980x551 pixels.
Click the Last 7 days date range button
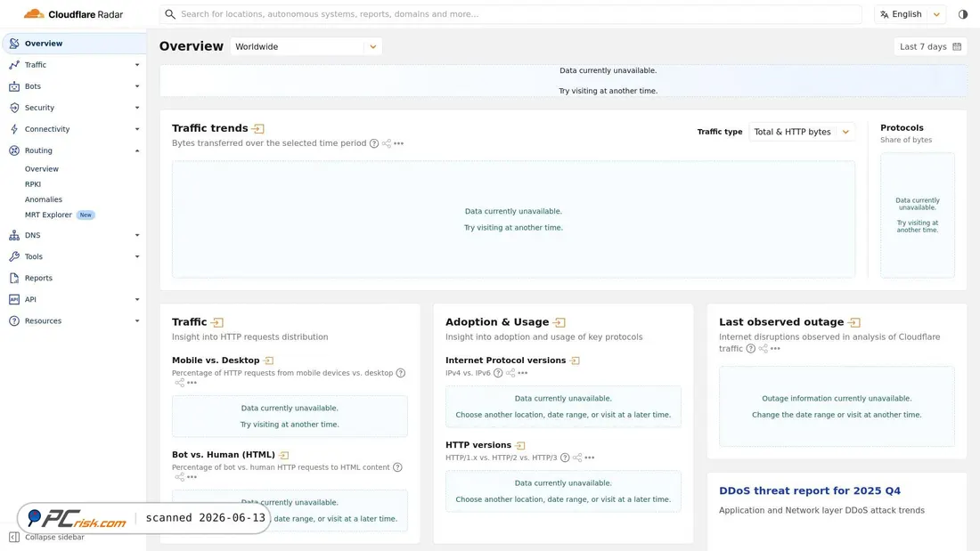tap(930, 47)
